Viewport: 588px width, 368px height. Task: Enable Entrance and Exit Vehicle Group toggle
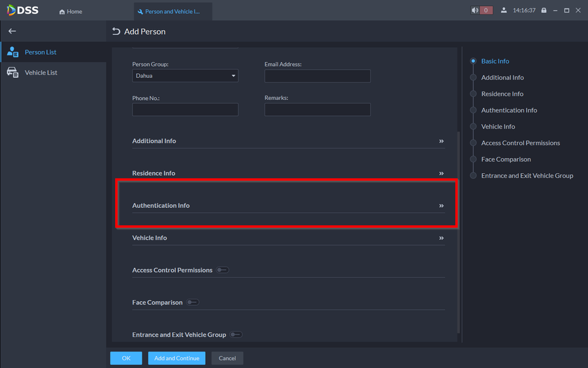(236, 335)
